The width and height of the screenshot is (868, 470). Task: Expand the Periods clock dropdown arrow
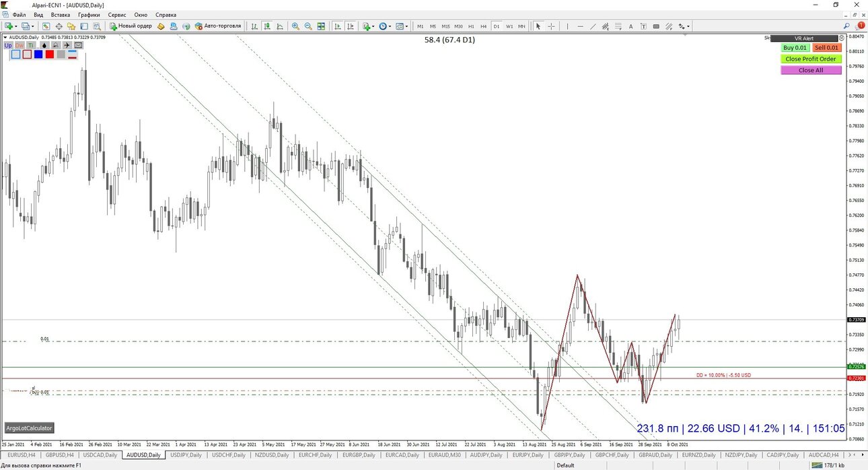[x=390, y=26]
